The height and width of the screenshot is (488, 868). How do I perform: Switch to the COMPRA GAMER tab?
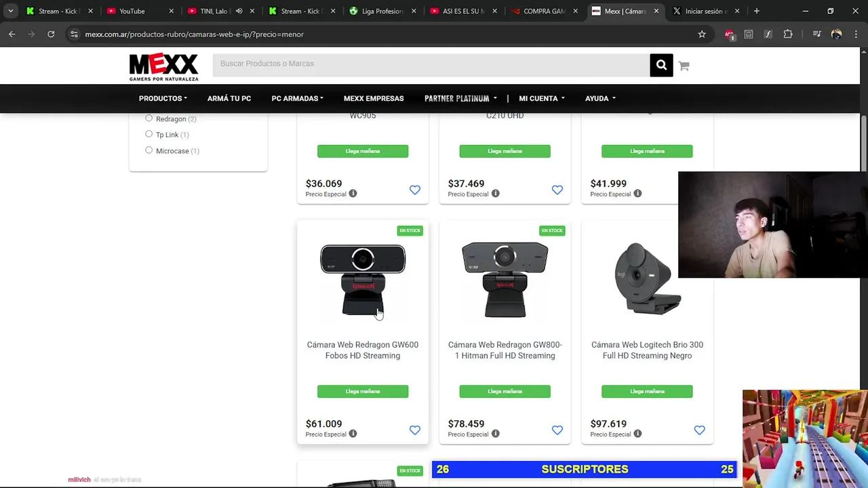coord(545,11)
